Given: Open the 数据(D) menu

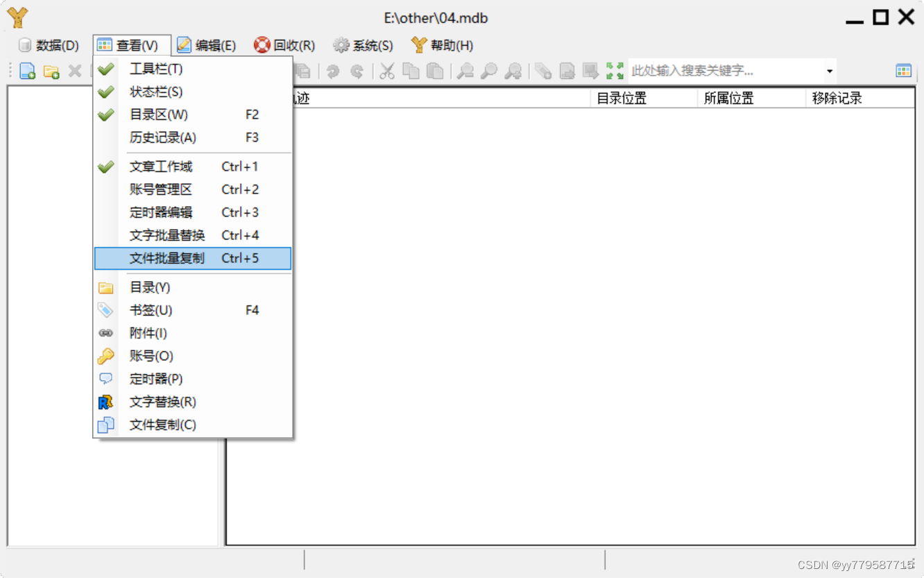Looking at the screenshot, I should pos(49,46).
